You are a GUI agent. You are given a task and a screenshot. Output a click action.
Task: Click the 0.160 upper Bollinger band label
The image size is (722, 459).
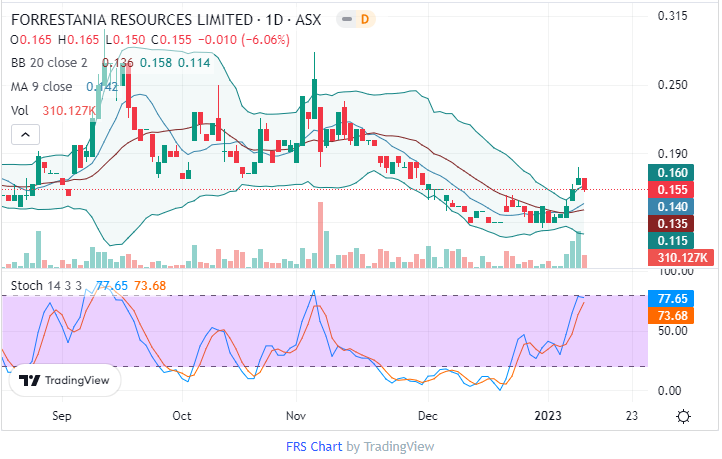click(x=677, y=171)
